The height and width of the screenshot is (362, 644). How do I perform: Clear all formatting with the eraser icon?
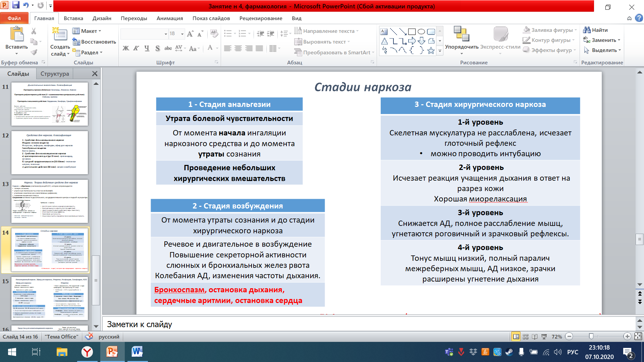click(214, 34)
